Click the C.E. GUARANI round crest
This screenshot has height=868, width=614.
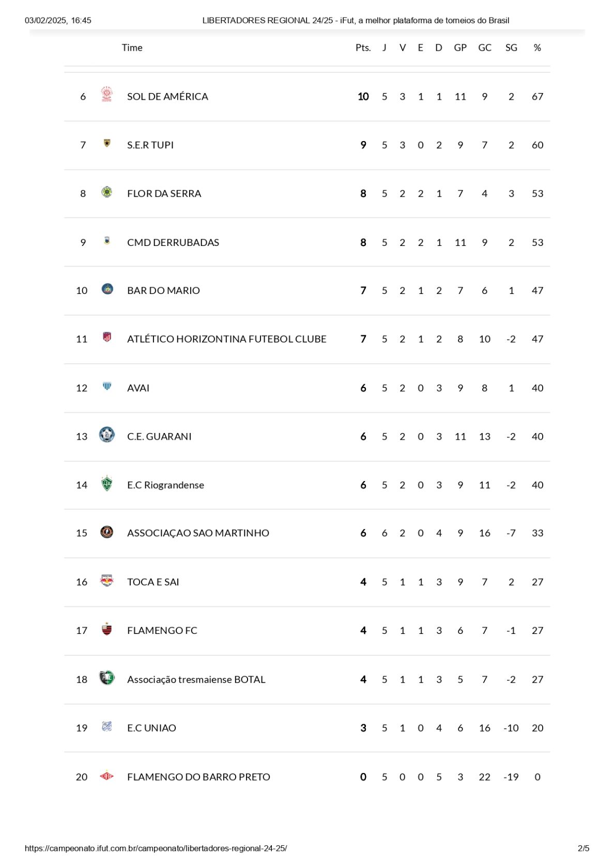coord(107,435)
